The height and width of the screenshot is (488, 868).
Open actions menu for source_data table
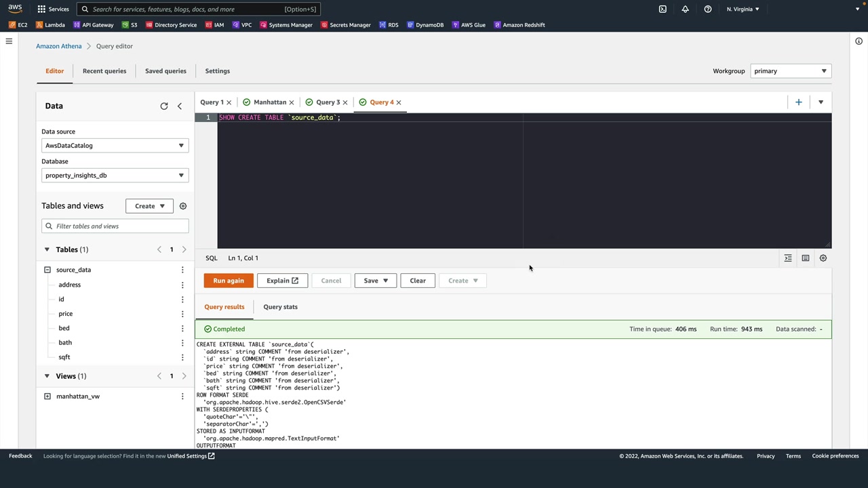[182, 270]
